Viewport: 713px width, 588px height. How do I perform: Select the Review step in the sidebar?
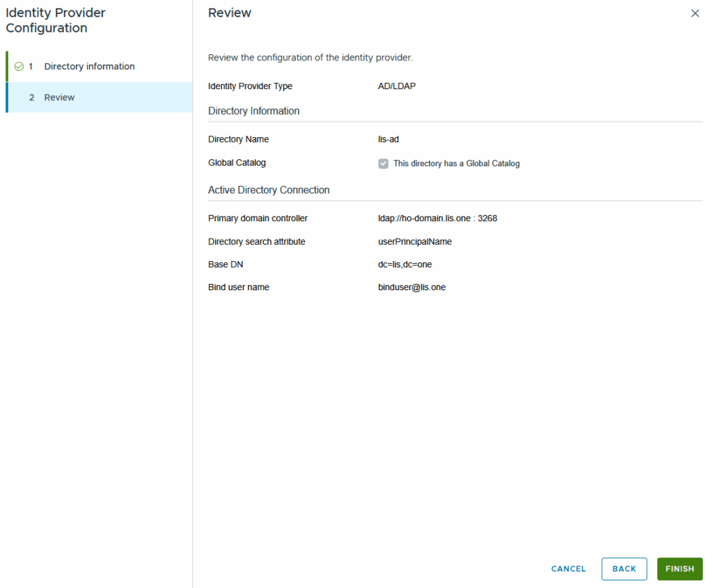pos(59,97)
